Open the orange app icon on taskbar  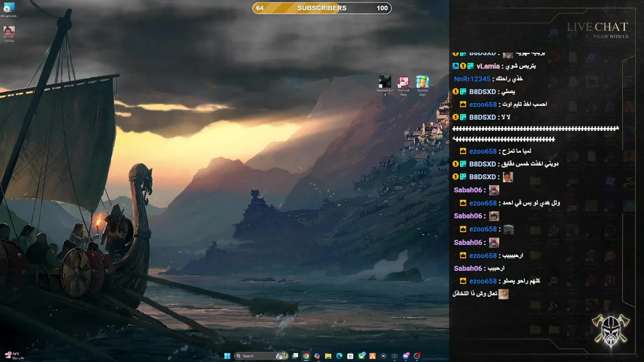[x=372, y=356]
